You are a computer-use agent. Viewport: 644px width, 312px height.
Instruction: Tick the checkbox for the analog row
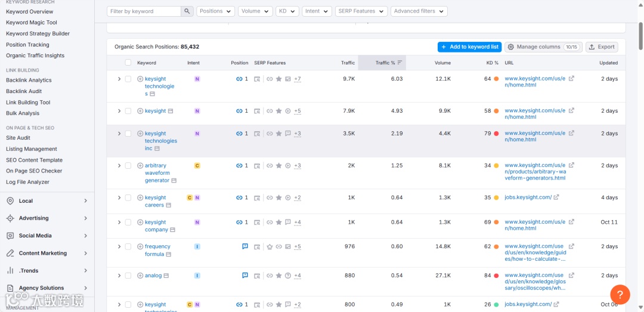[128, 276]
